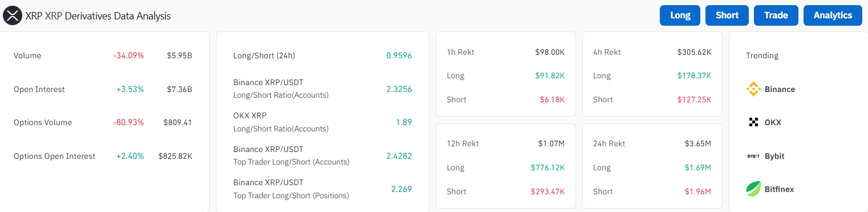Click the XRP logo icon

(13, 16)
